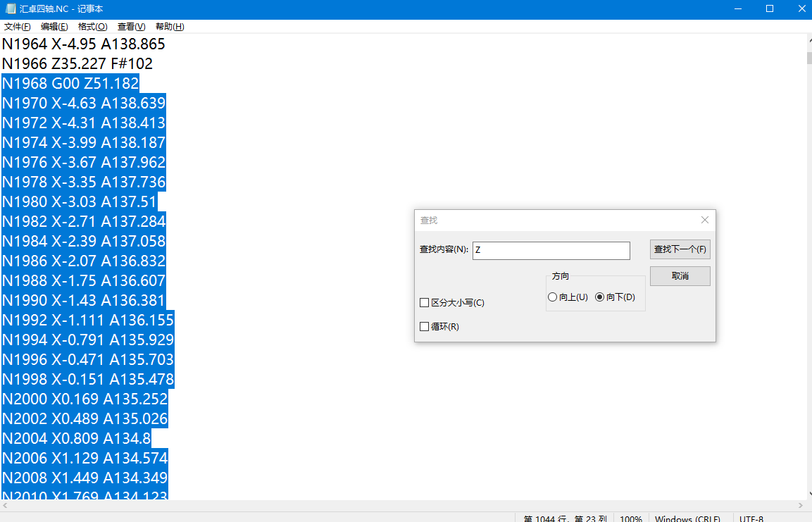Click line N2000 X0.169 A135.252
The image size is (812, 522).
[x=85, y=399]
